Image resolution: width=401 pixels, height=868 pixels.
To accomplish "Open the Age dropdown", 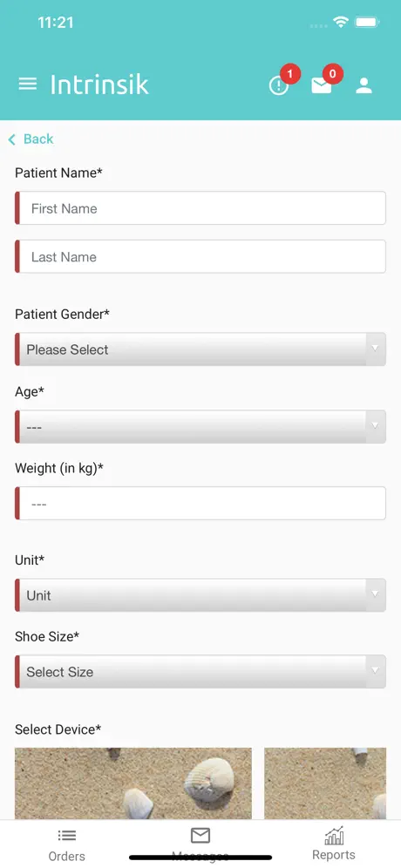I will click(x=200, y=427).
